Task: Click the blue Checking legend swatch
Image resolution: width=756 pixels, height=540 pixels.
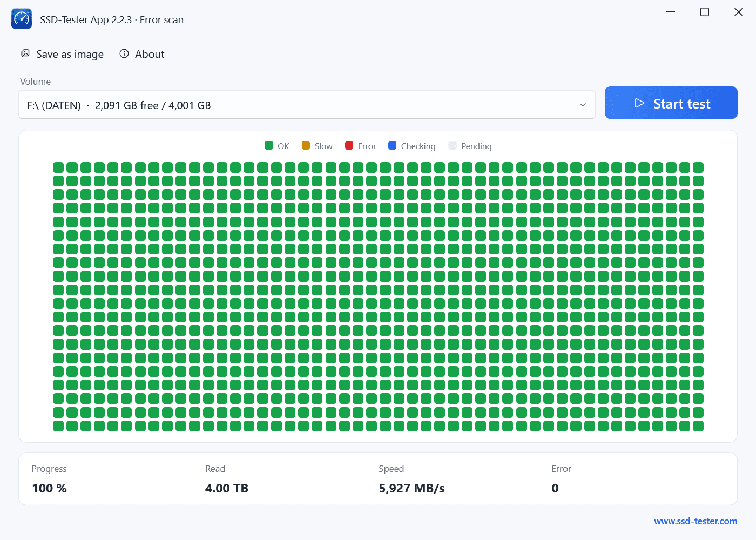Action: click(x=392, y=145)
